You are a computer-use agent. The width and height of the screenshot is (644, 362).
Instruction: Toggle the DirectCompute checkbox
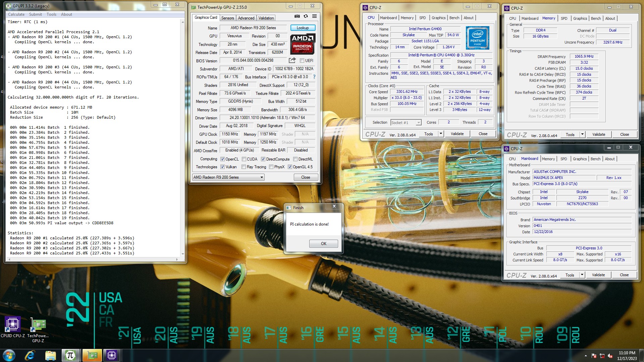[263, 159]
